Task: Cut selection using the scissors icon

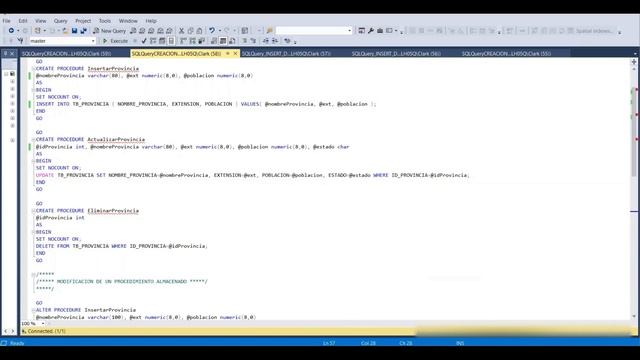Action: tap(182, 31)
